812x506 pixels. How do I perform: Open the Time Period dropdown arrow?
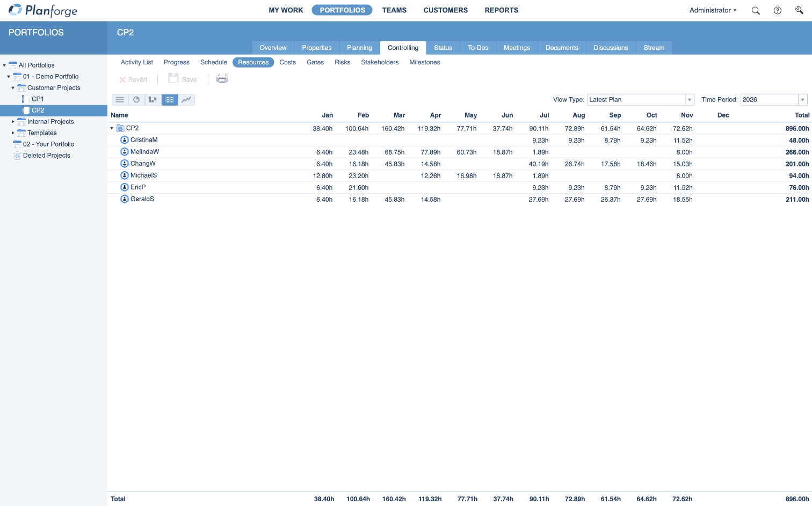[x=802, y=100]
